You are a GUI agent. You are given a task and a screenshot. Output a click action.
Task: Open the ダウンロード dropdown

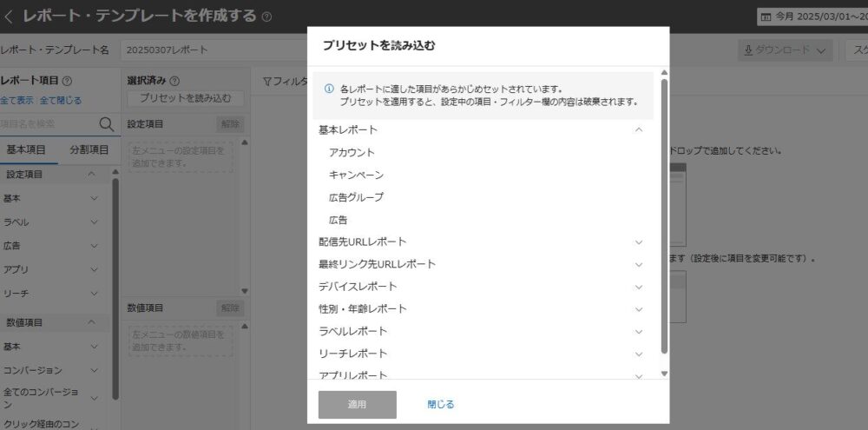(785, 50)
